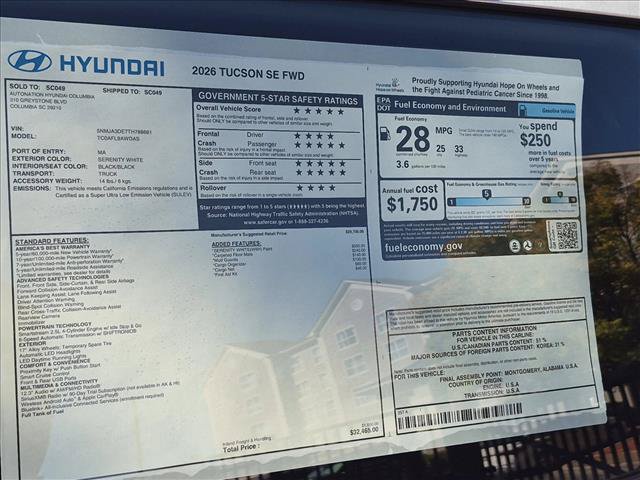Click the Side Crash Front seat stars
The height and width of the screenshot is (480, 640).
[x=321, y=163]
